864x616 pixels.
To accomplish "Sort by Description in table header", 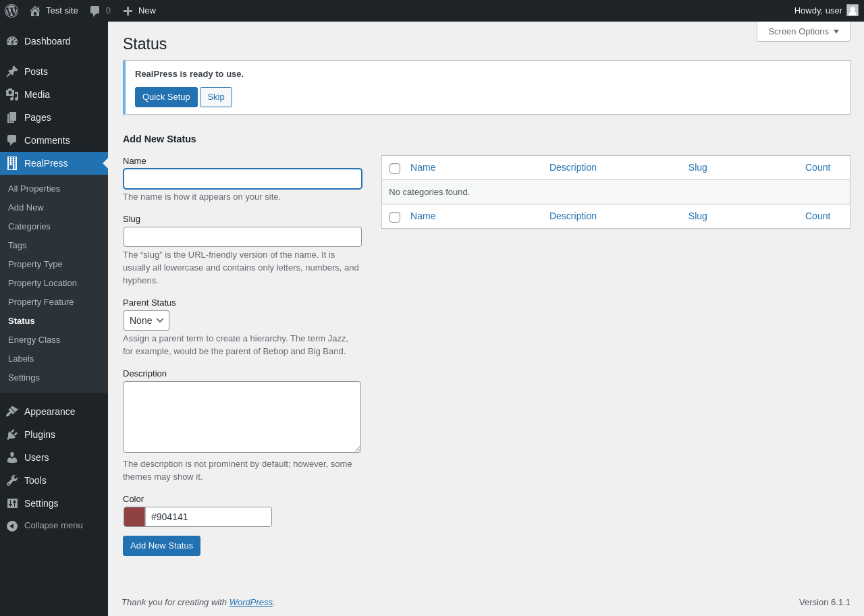I will [x=573, y=167].
